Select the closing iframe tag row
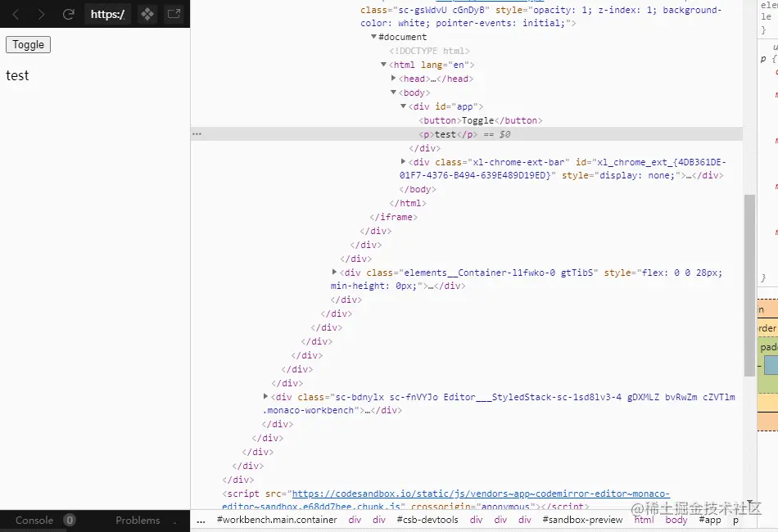The image size is (778, 532). coord(393,217)
